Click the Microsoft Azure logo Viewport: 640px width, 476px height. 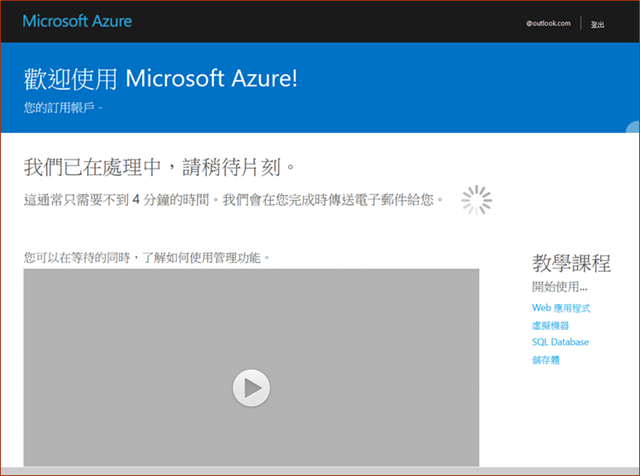(x=77, y=21)
